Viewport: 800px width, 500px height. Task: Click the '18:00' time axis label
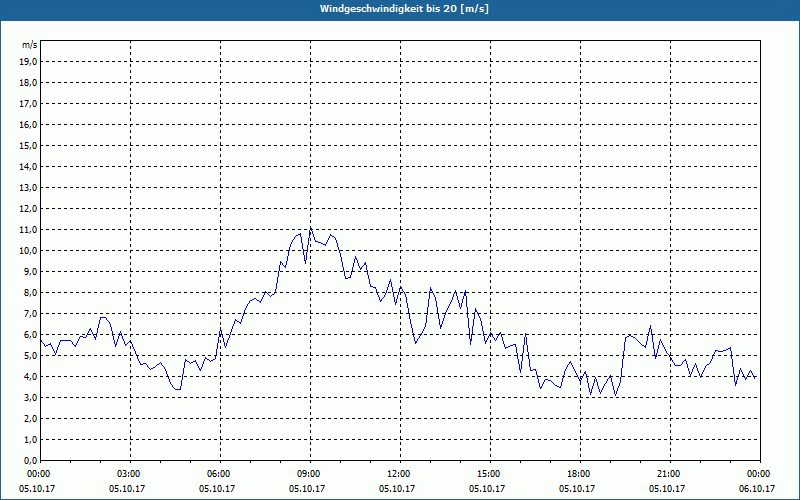coord(580,474)
